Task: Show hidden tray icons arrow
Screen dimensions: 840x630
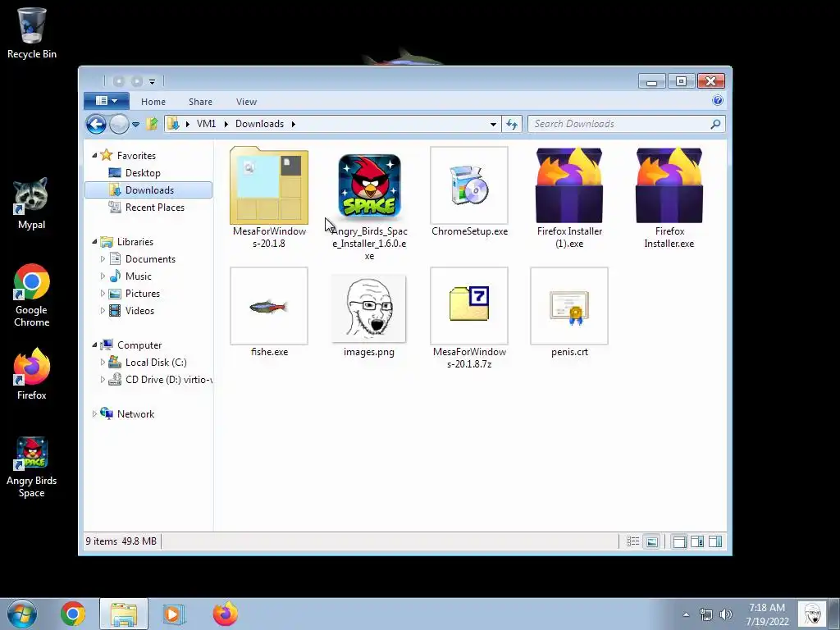Action: pos(686,614)
